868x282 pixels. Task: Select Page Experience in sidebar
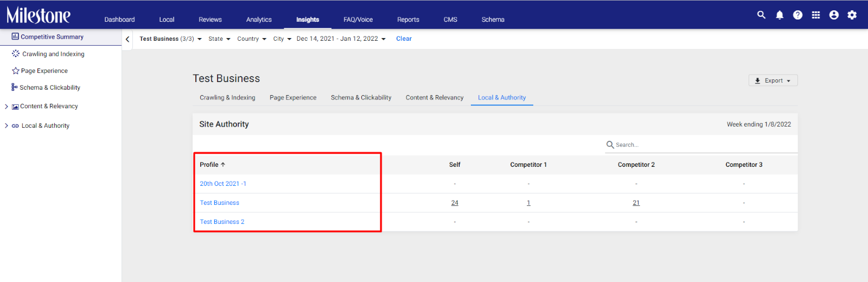click(x=44, y=71)
